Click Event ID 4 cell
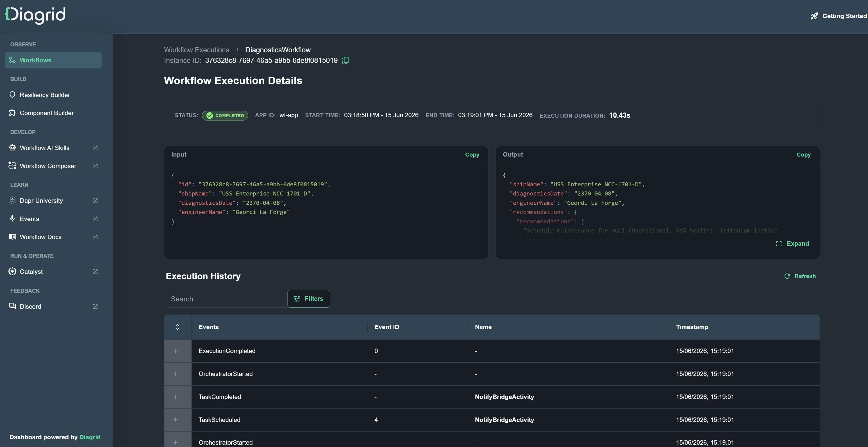 coord(376,420)
